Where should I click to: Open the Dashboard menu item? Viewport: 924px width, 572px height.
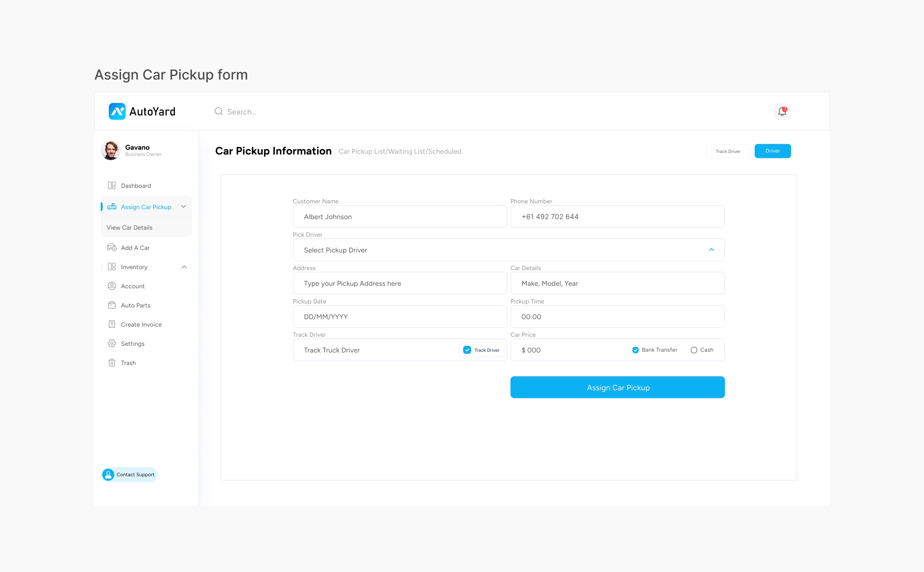(x=136, y=186)
